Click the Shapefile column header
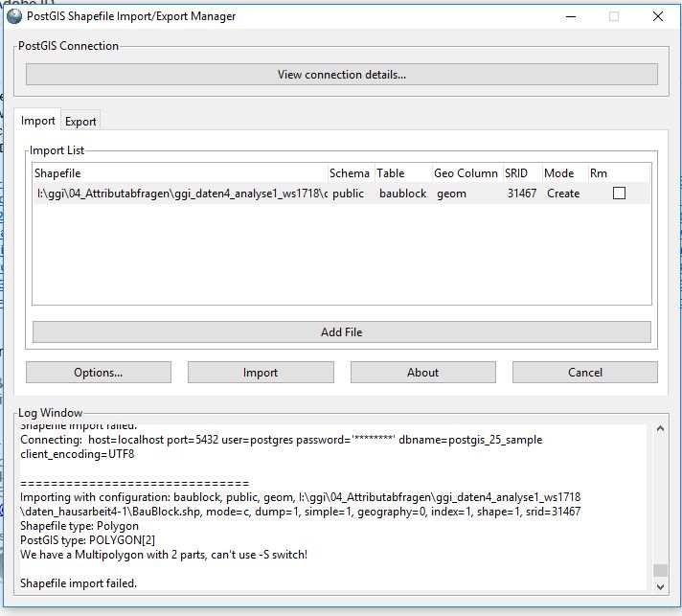 180,173
